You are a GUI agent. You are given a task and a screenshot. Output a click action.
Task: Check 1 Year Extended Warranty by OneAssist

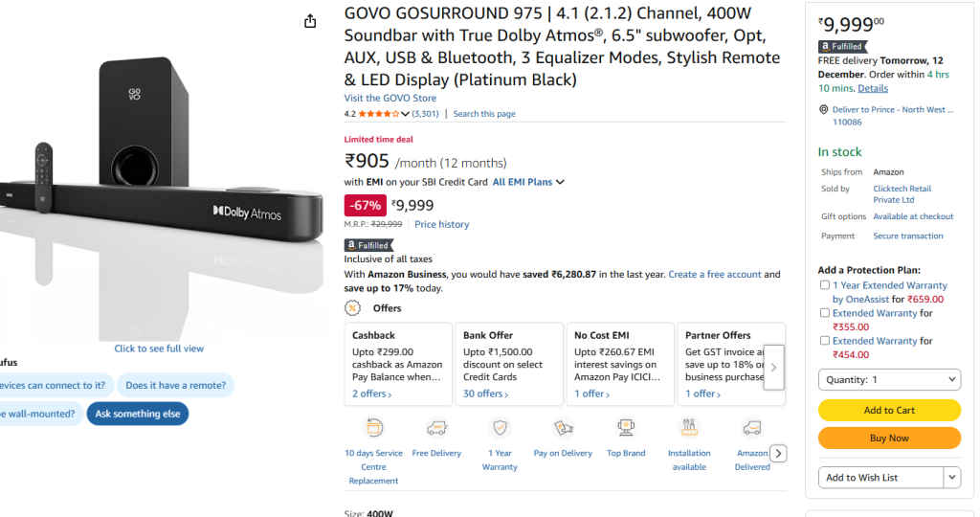825,285
